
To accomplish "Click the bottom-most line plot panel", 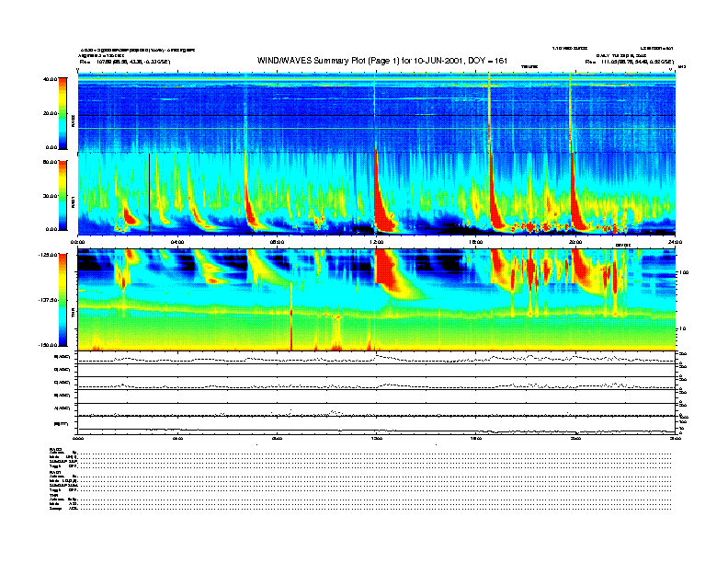I will pyautogui.click(x=376, y=425).
